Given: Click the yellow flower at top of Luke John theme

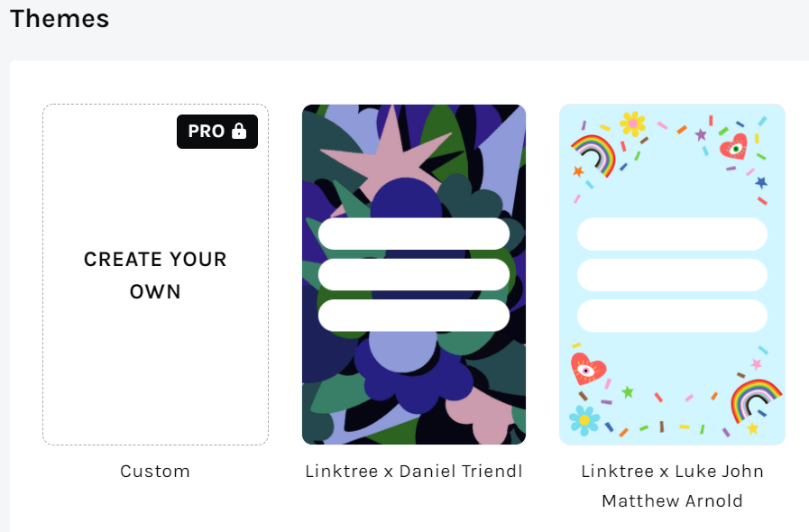Looking at the screenshot, I should (632, 122).
